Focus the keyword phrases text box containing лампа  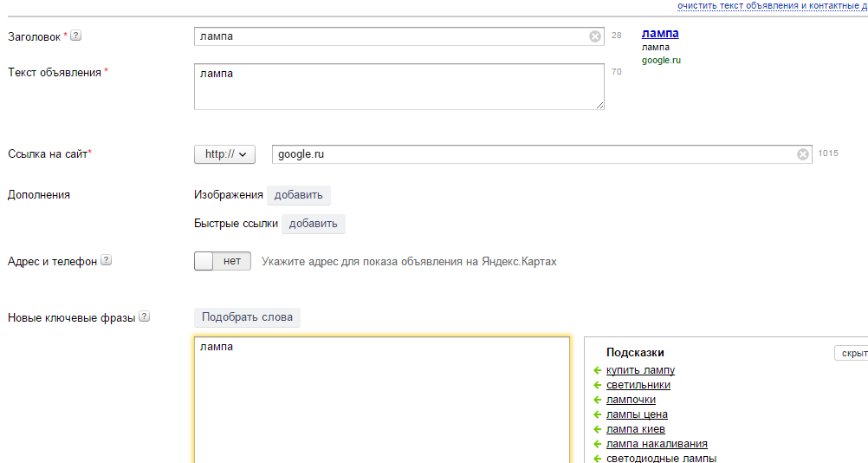[x=382, y=400]
